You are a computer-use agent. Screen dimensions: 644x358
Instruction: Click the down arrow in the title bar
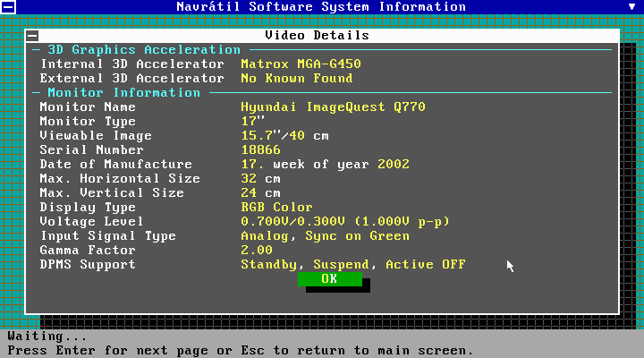pyautogui.click(x=632, y=6)
